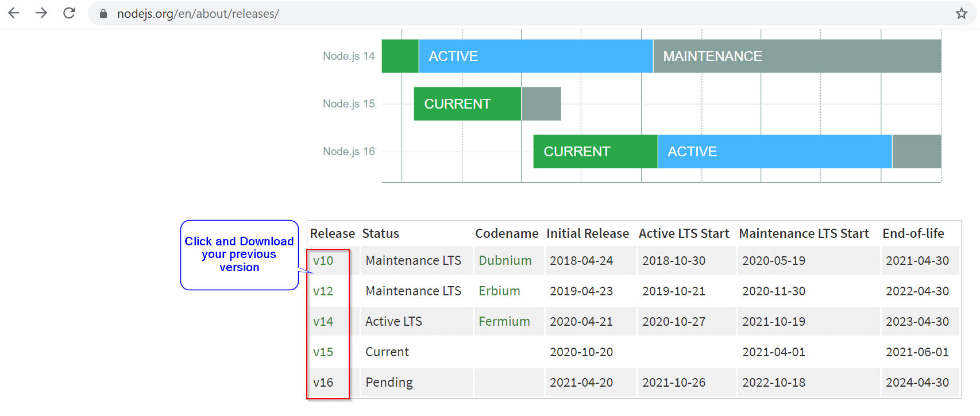Image resolution: width=980 pixels, height=416 pixels.
Task: Click the Node.js 14 ACTIVE bar
Action: tap(536, 56)
